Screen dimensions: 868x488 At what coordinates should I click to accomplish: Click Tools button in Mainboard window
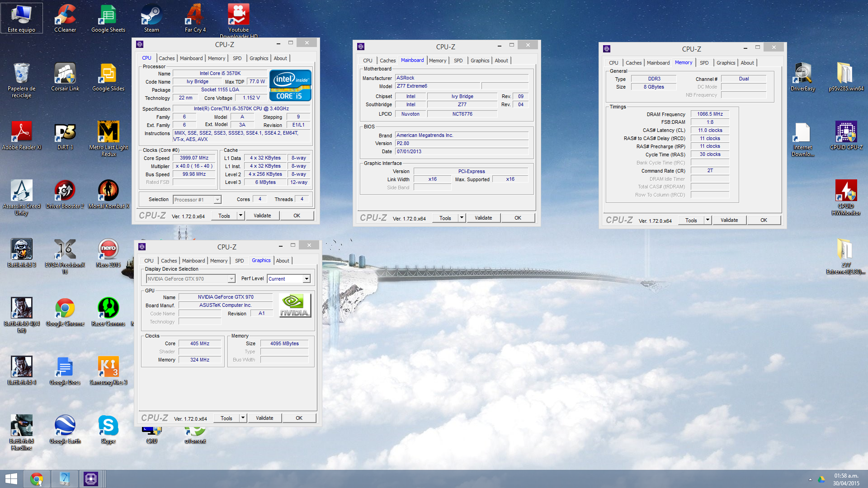(445, 218)
